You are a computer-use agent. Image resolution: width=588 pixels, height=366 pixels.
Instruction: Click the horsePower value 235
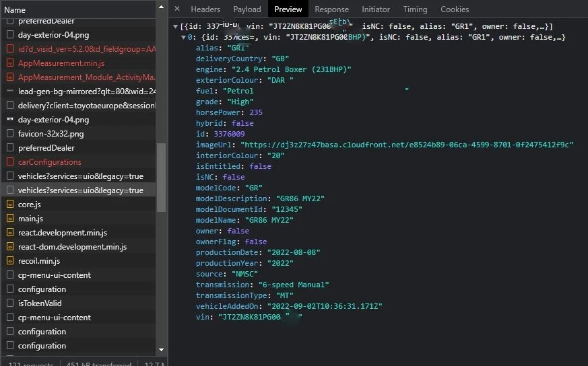[256, 112]
